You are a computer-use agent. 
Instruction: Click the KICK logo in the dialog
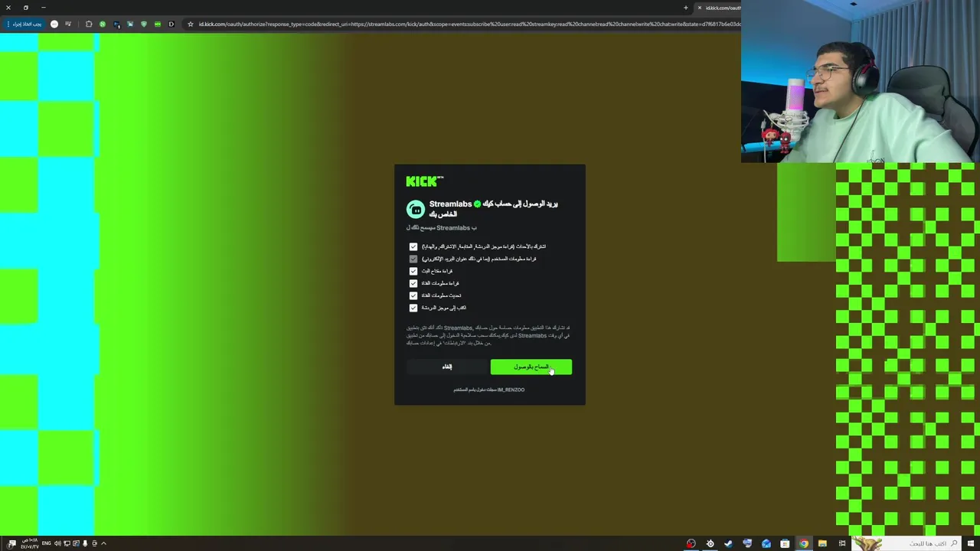click(424, 181)
